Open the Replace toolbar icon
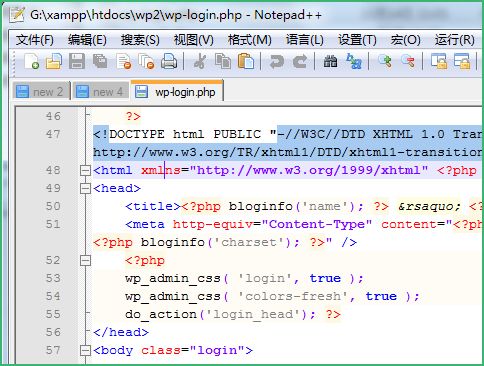 353,61
